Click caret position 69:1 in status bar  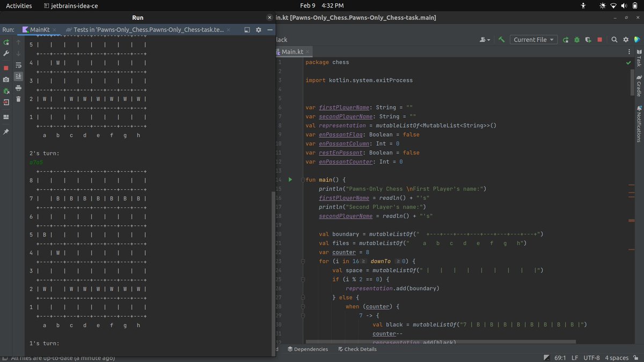[x=561, y=358]
